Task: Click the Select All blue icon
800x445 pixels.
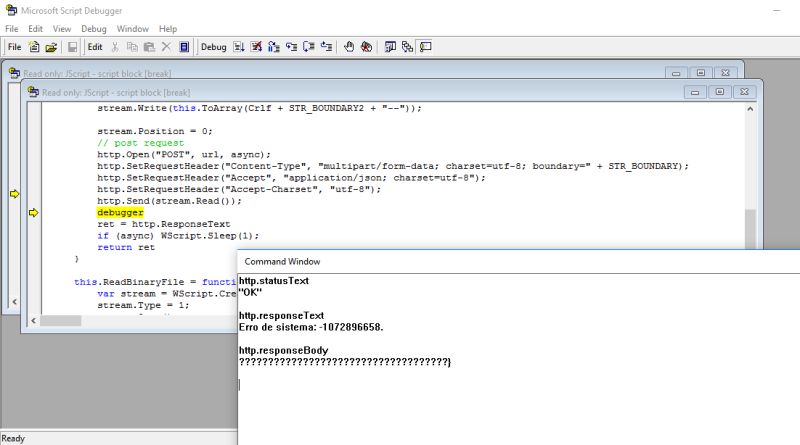Action: [x=184, y=47]
